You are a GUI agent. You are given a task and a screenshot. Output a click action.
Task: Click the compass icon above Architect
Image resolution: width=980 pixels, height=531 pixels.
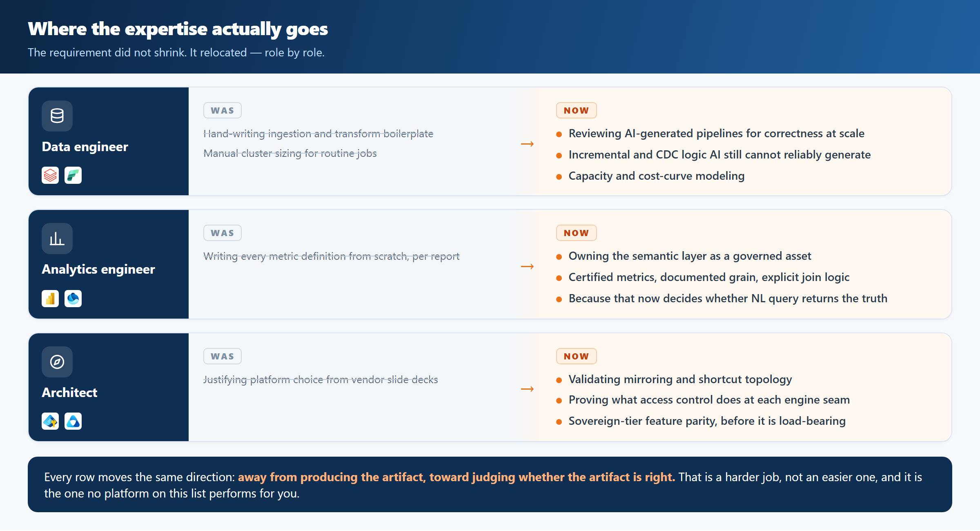pos(57,362)
